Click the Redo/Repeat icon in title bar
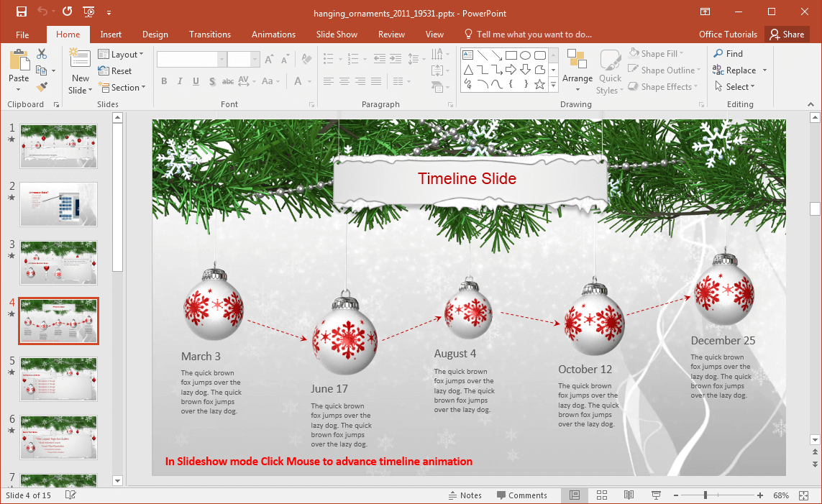 click(x=67, y=12)
